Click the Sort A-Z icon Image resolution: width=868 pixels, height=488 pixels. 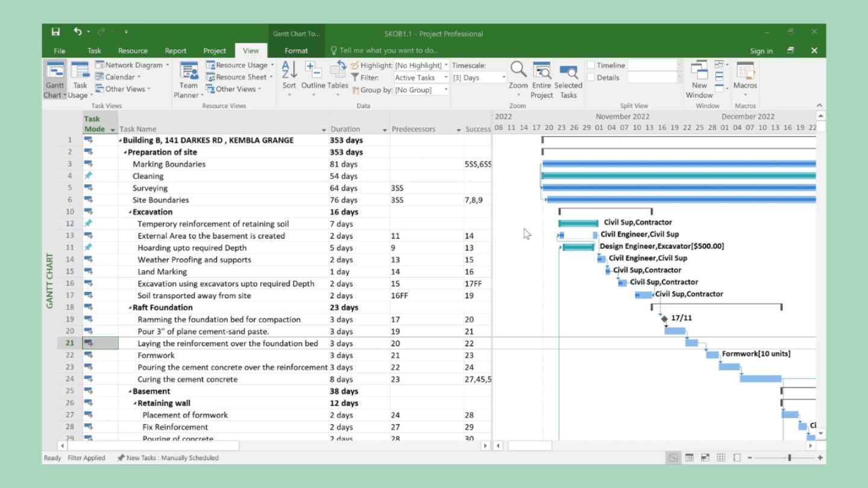289,70
